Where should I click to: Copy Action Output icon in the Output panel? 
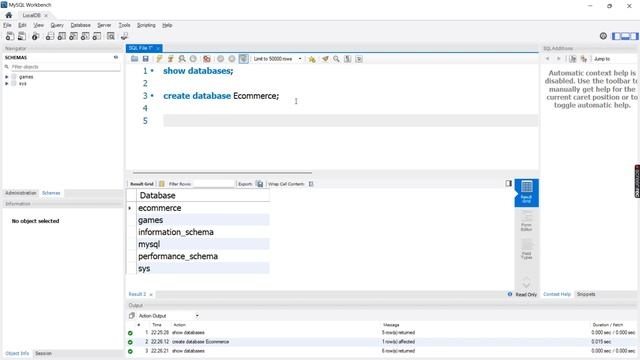tap(131, 316)
